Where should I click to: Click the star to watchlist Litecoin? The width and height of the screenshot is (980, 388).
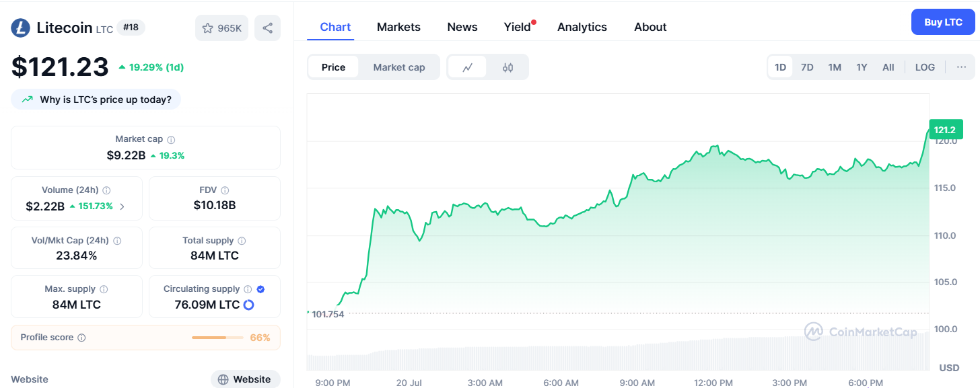coord(207,28)
